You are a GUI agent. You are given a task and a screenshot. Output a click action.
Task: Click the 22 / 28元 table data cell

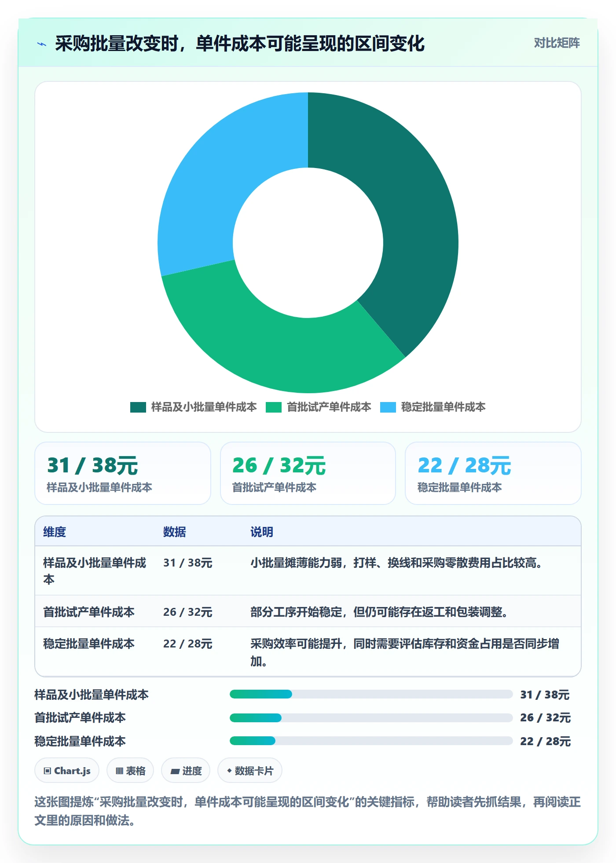click(x=199, y=652)
